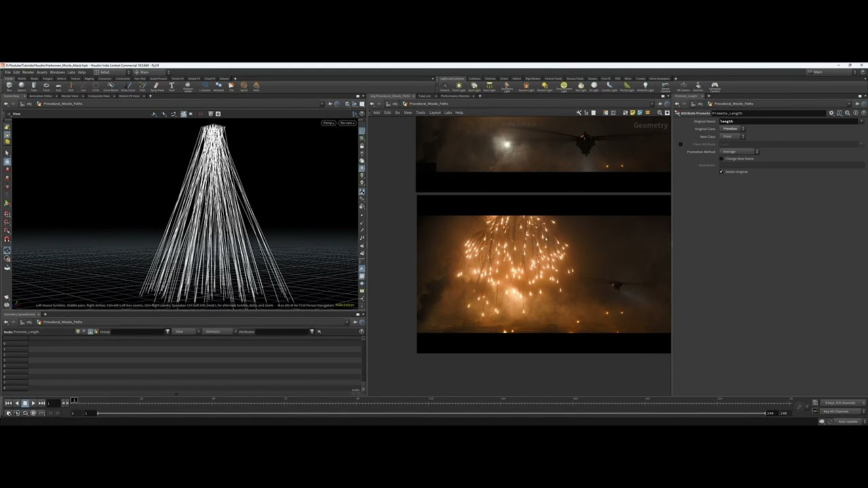
Task: Create a Camera from the shelf
Action: [444, 86]
